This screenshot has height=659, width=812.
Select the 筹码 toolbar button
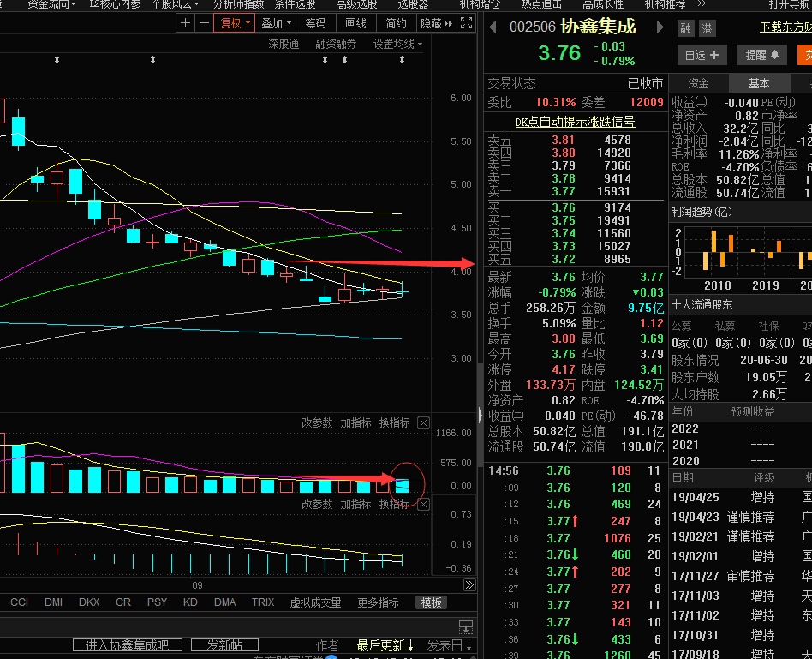tap(315, 23)
